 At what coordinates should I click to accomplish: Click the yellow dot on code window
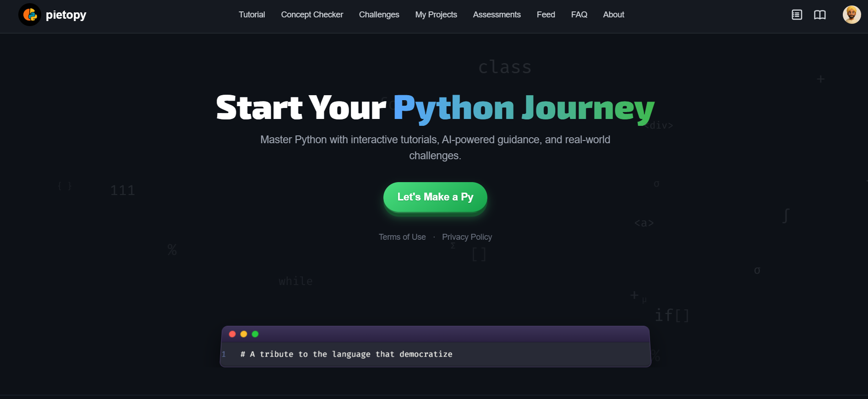pyautogui.click(x=244, y=334)
